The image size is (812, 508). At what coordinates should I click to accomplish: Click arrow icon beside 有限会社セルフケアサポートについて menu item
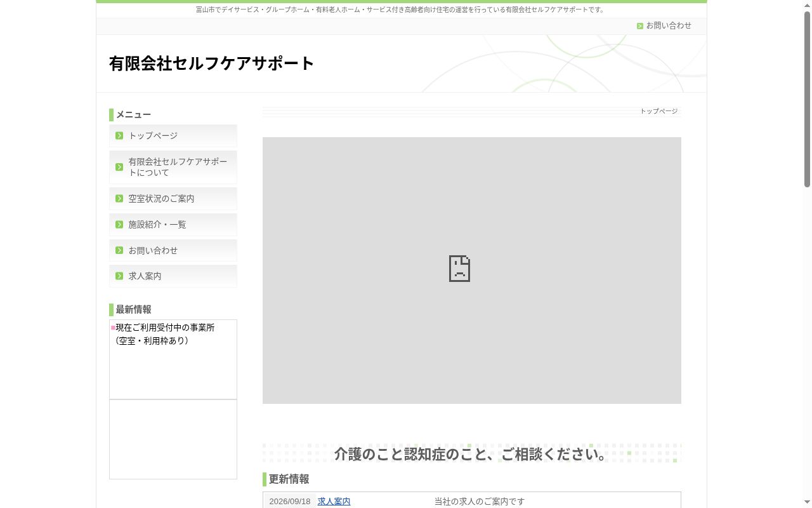click(119, 167)
